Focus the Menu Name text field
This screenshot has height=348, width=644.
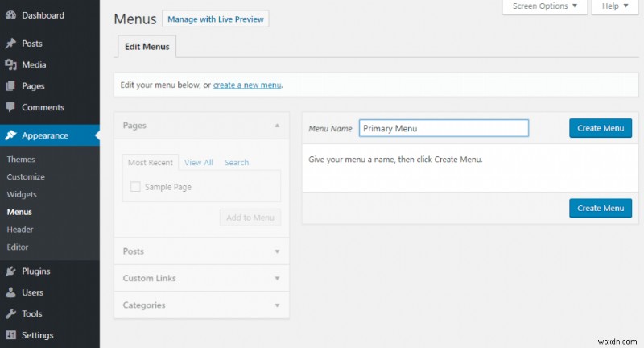coord(444,128)
